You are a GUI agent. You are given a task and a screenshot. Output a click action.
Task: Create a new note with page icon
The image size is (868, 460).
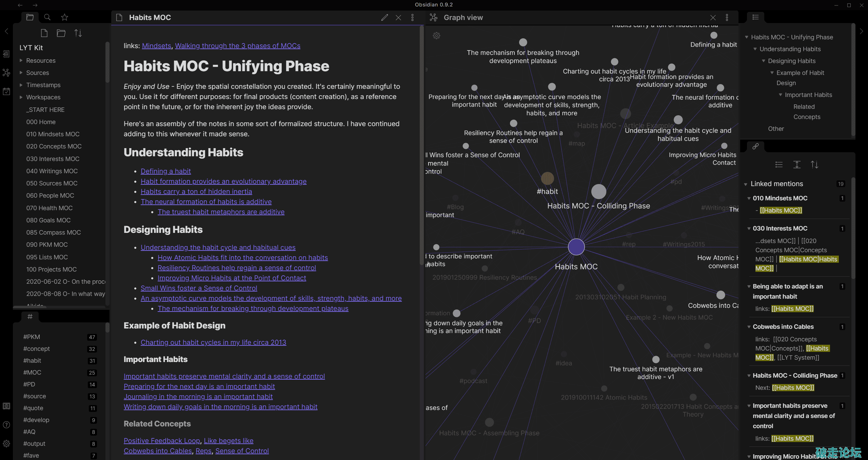[x=44, y=33]
